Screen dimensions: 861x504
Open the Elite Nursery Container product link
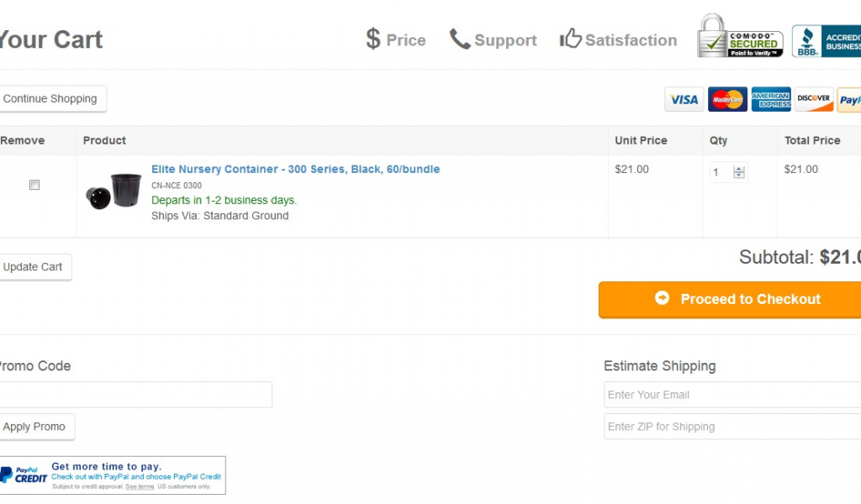coord(295,169)
